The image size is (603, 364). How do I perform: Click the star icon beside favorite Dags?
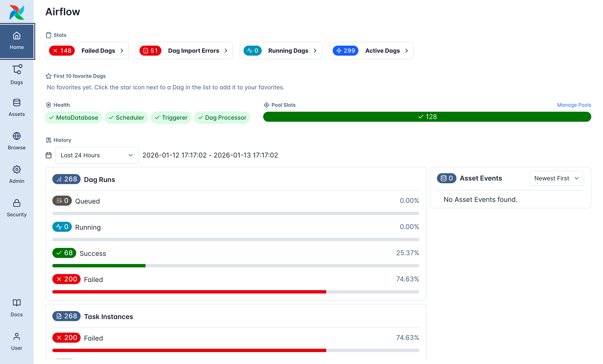click(48, 76)
